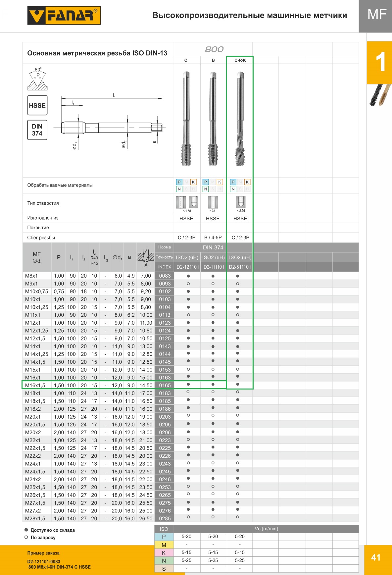Click the index code 0285
This screenshot has height=575, width=392.
click(165, 518)
